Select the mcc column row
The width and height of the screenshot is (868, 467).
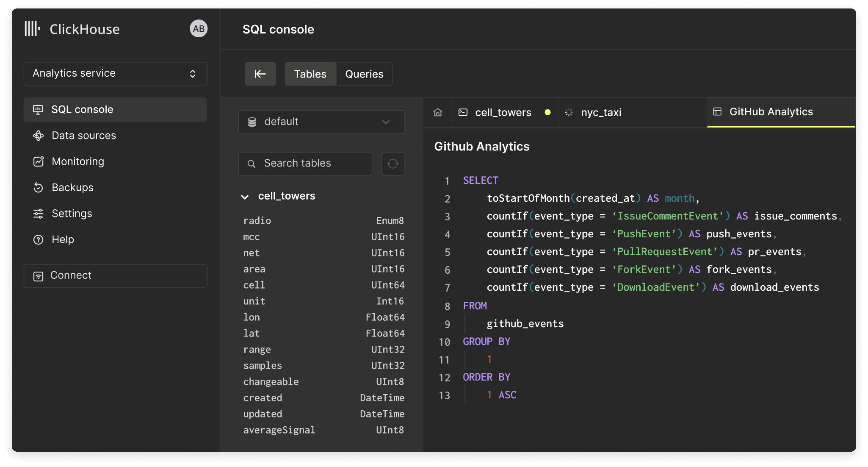tap(323, 237)
